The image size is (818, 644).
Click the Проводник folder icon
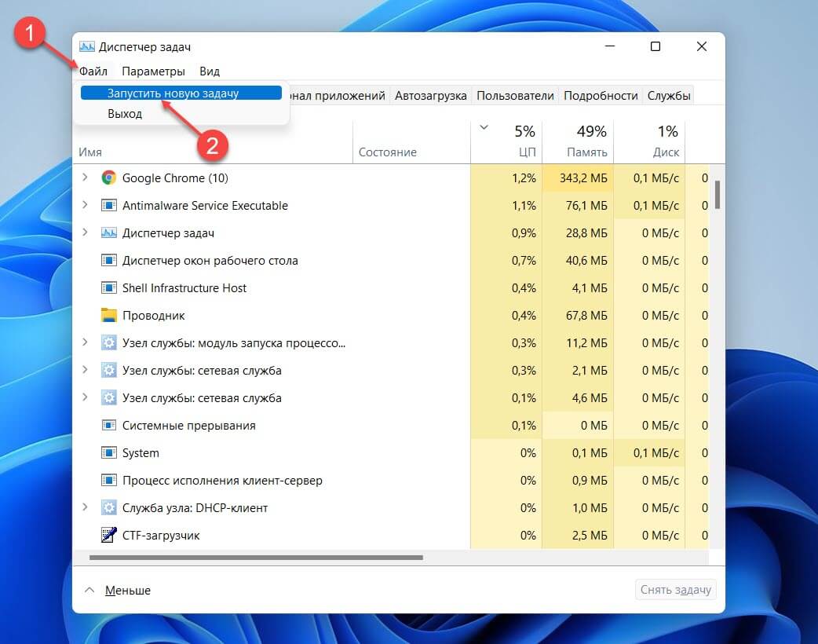coord(108,315)
